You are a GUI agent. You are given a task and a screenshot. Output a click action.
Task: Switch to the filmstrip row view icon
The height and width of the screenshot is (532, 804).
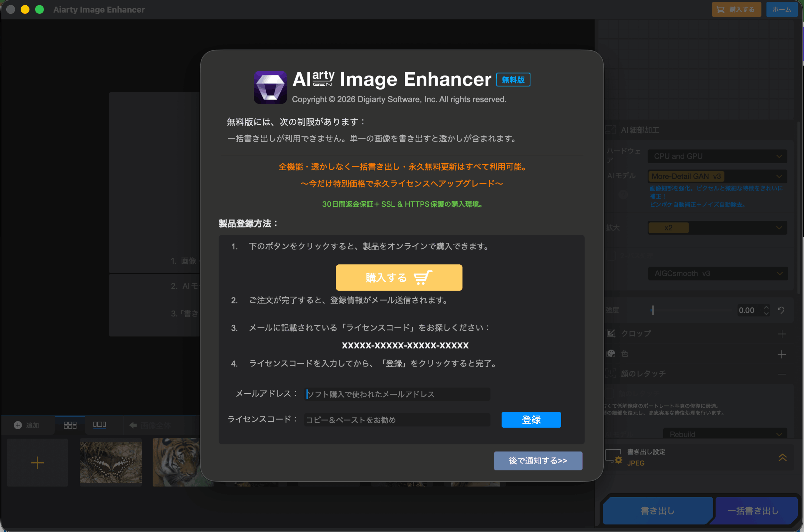(99, 425)
